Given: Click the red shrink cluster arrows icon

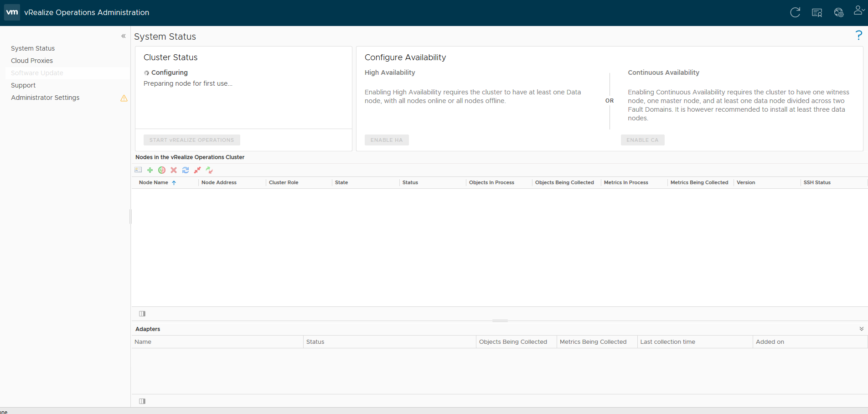Looking at the screenshot, I should (x=197, y=170).
